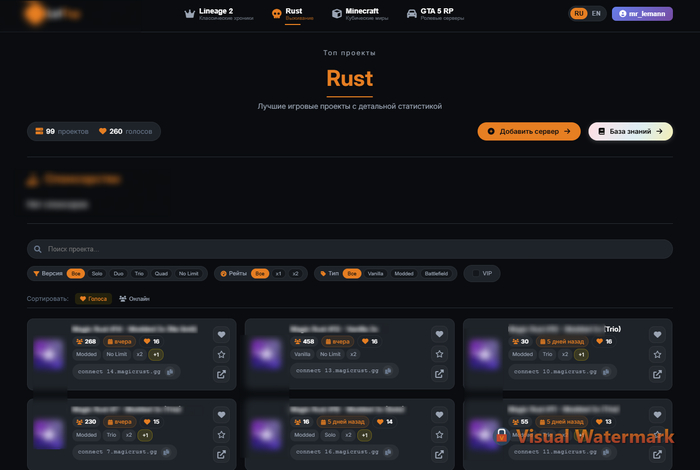Open the База знаний button
700x470 pixels.
[x=630, y=131]
